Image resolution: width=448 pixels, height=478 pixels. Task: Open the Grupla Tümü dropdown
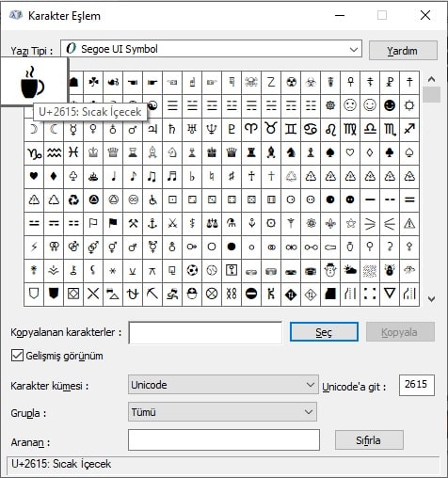(x=222, y=412)
